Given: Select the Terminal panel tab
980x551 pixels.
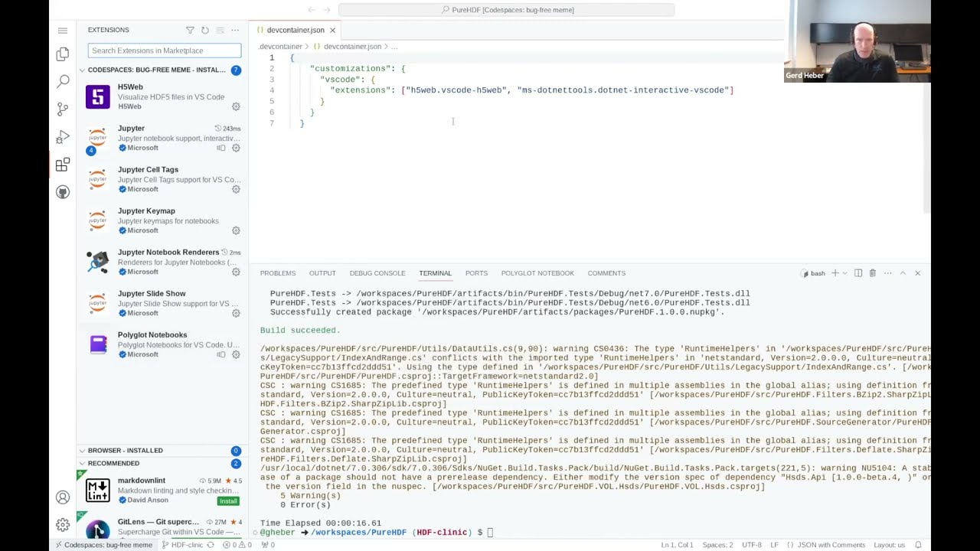Looking at the screenshot, I should pos(435,273).
